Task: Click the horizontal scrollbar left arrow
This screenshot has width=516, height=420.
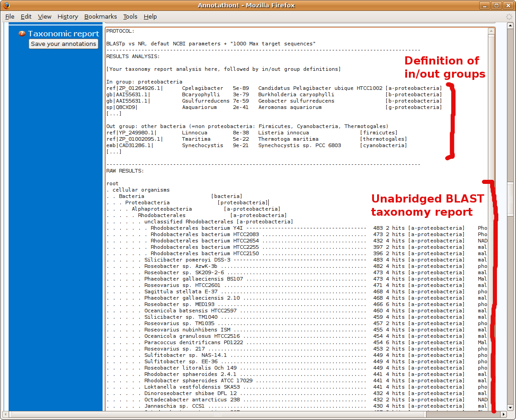Action: 5,415
